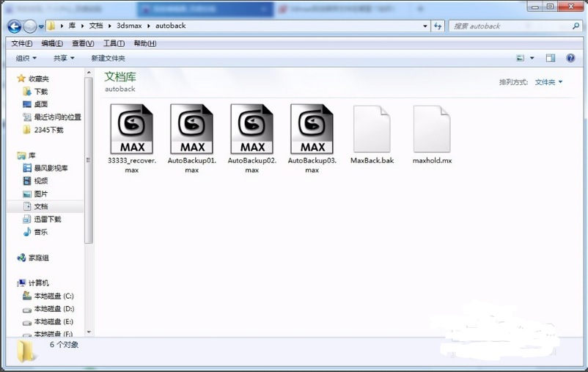The width and height of the screenshot is (588, 372).
Task: Open the view options dropdown arrow
Action: pos(532,58)
